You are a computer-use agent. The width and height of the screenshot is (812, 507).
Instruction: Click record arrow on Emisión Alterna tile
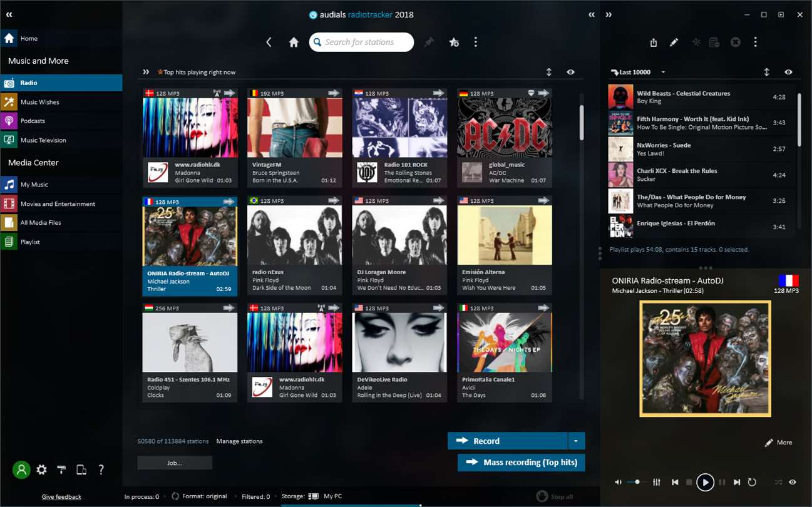point(544,201)
